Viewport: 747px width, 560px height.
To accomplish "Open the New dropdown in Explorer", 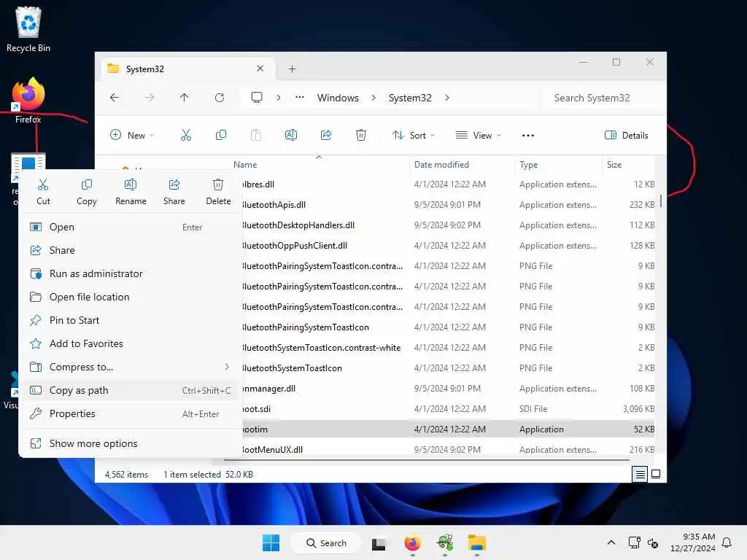I will pyautogui.click(x=132, y=135).
